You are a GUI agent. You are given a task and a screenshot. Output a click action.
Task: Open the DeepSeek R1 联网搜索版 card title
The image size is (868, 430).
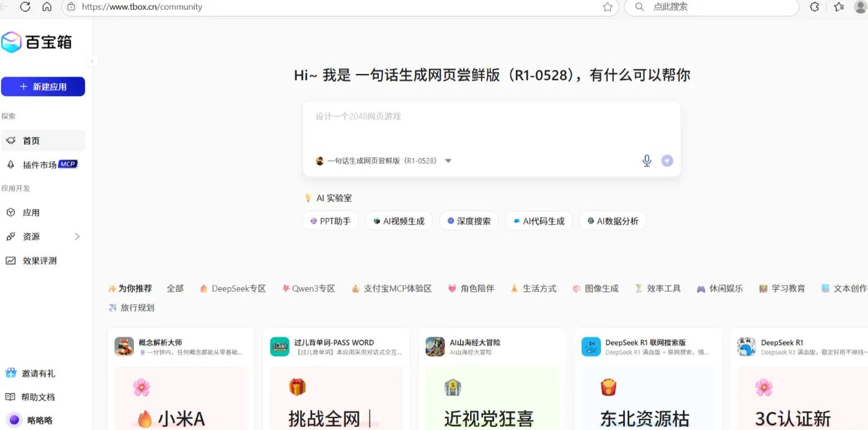point(645,343)
